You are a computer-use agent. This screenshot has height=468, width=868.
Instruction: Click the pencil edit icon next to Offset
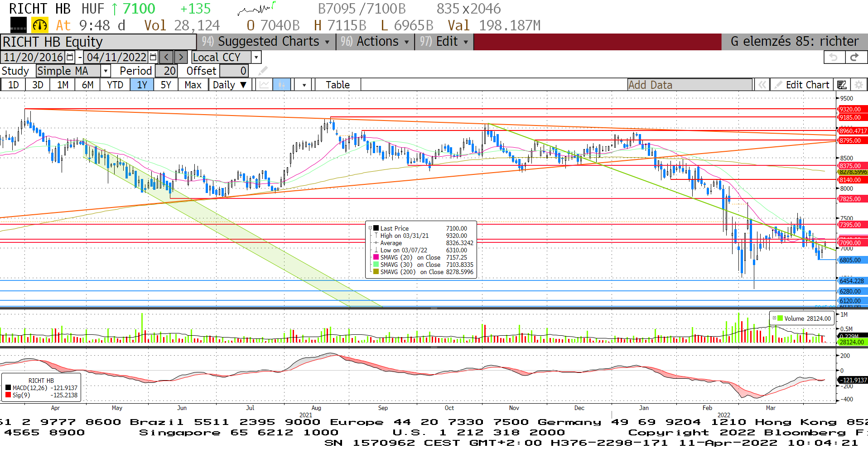pos(263,71)
